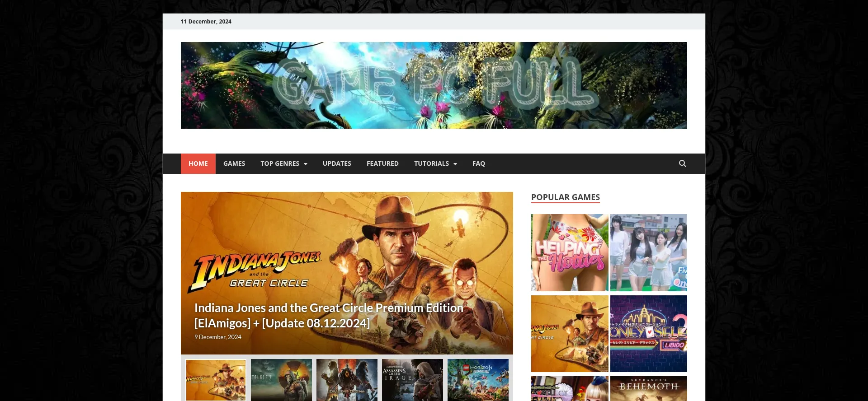Viewport: 868px width, 401px height.
Task: Open the Games menu item
Action: 234,163
